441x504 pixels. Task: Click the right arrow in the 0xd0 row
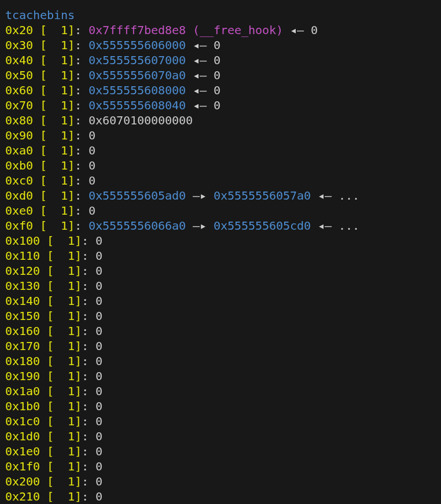(200, 196)
